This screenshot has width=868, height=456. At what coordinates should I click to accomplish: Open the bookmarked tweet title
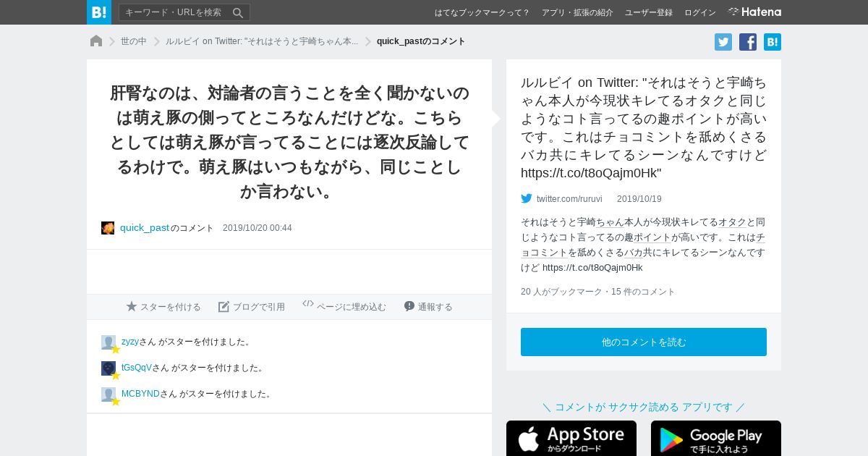click(644, 127)
